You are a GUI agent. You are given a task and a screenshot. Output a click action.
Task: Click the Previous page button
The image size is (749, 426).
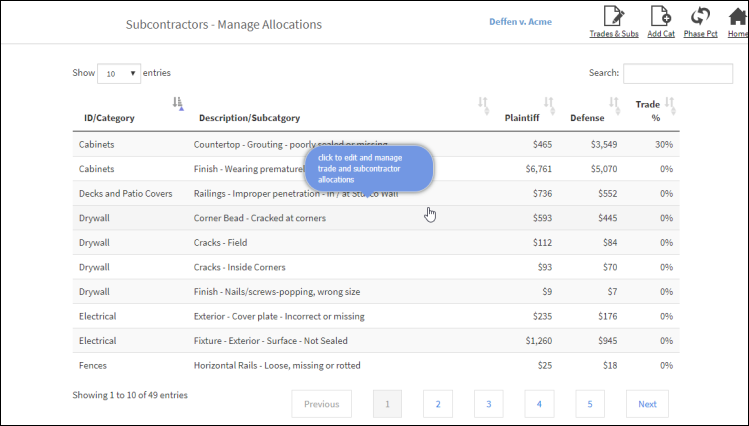321,404
